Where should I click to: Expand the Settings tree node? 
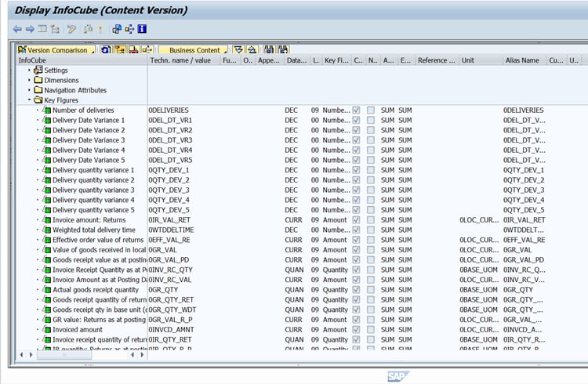(29, 70)
